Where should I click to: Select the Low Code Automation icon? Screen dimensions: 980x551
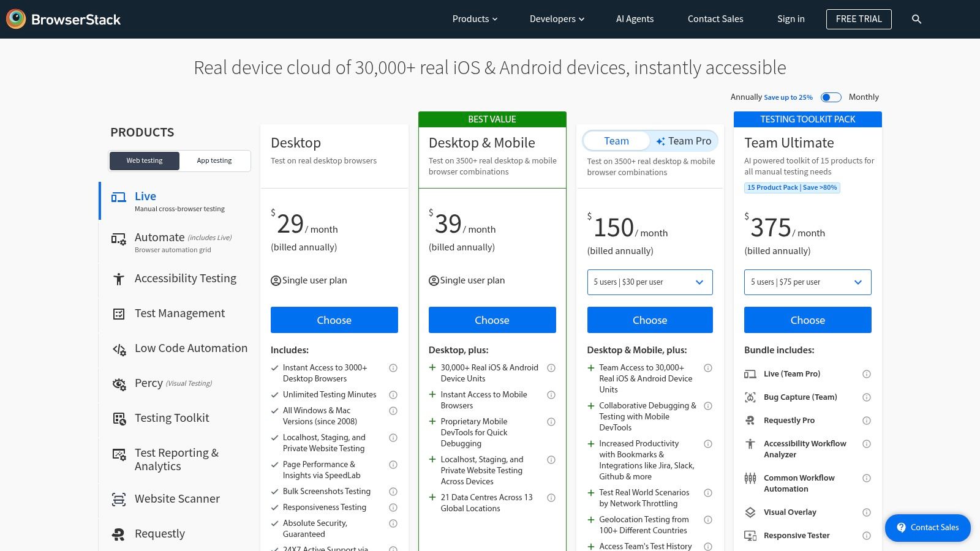tap(118, 349)
